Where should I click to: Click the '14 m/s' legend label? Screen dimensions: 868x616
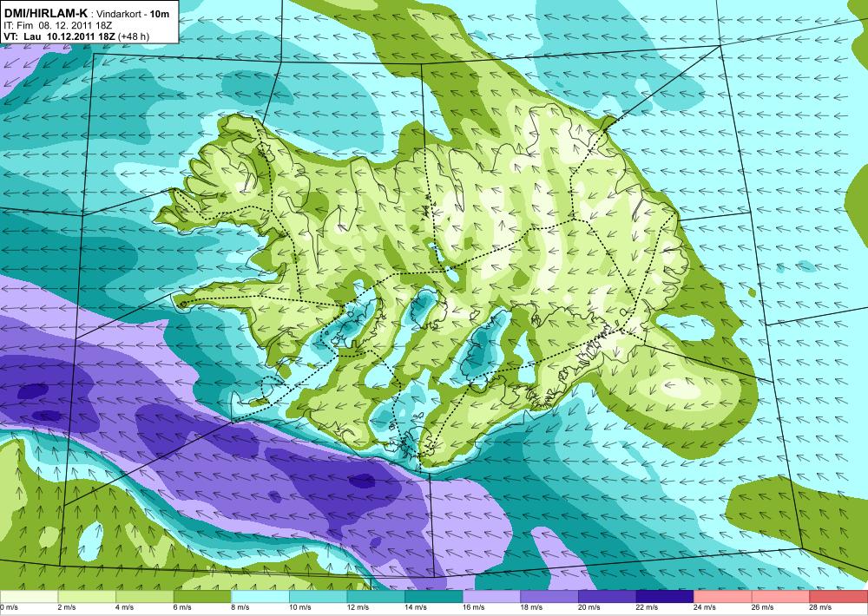click(x=416, y=607)
